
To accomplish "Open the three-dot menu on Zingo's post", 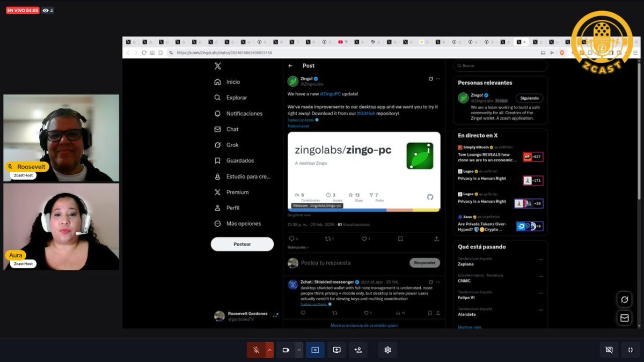I will [438, 79].
